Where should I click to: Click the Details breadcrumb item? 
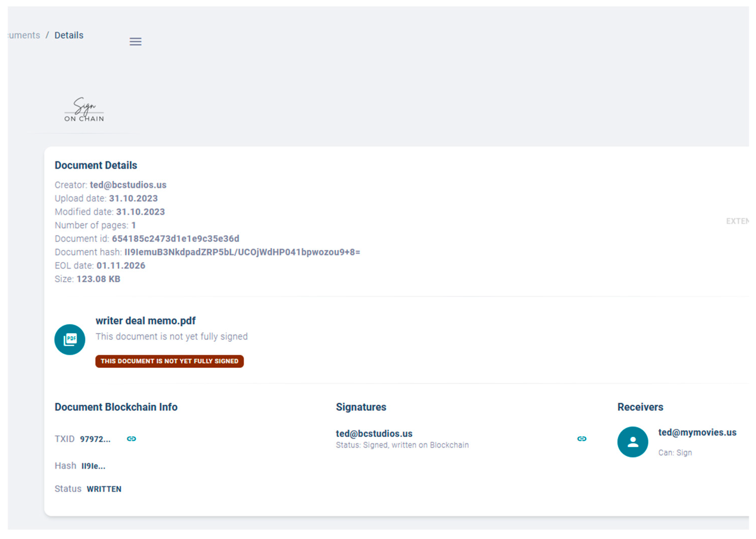pos(69,35)
